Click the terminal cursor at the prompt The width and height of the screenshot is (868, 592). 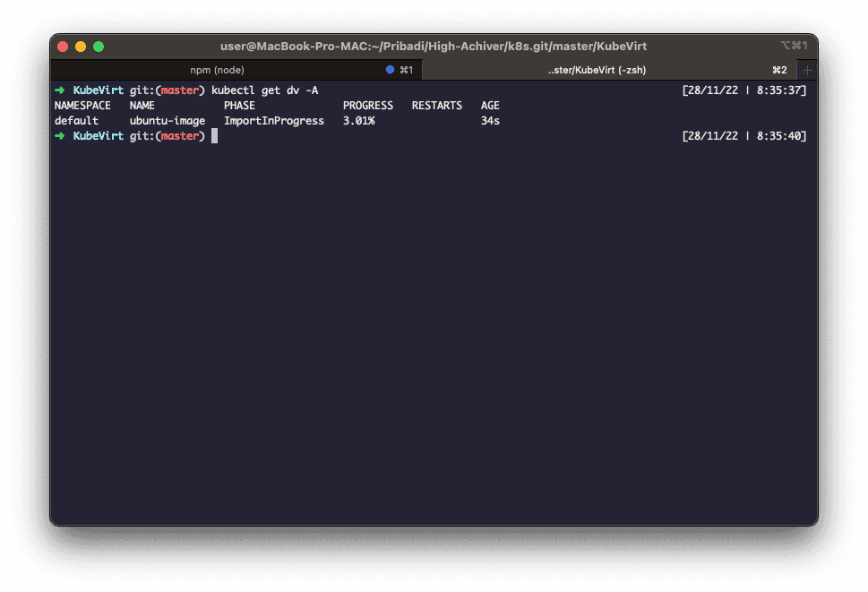(214, 136)
